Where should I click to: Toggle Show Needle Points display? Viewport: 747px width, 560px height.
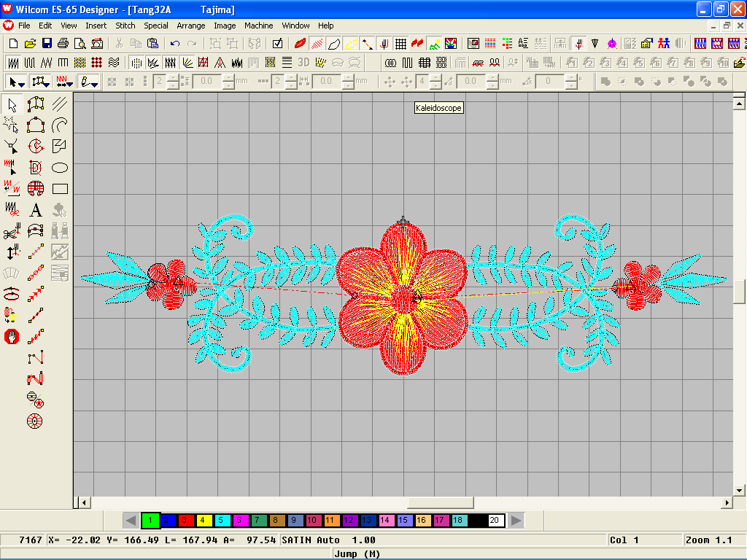coord(351,44)
